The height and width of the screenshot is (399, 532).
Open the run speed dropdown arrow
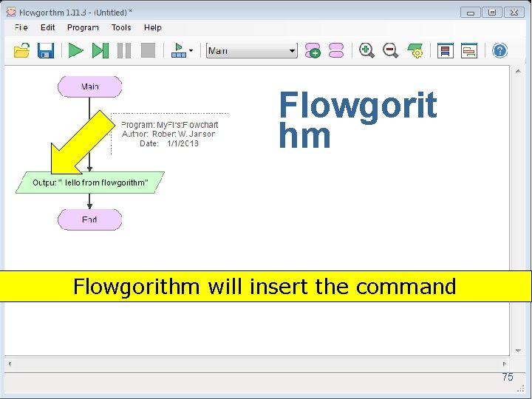click(x=191, y=50)
